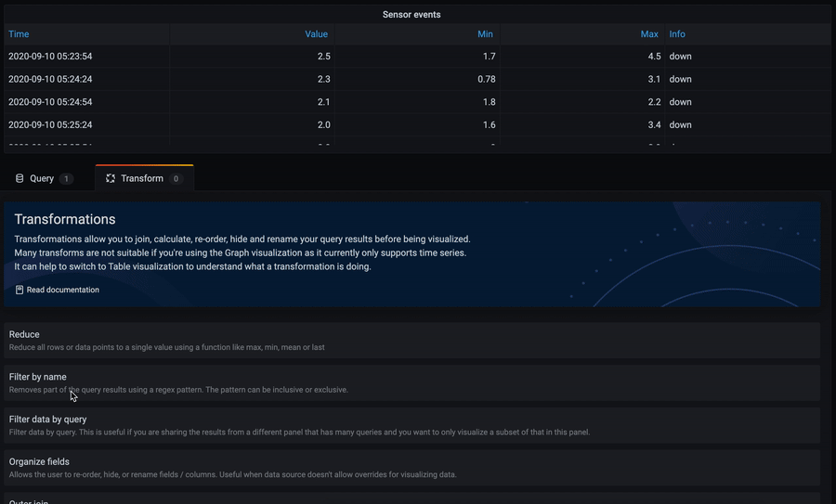Screen dimensions: 836x504
Task: Click the Transform tab count badge
Action: click(x=176, y=178)
